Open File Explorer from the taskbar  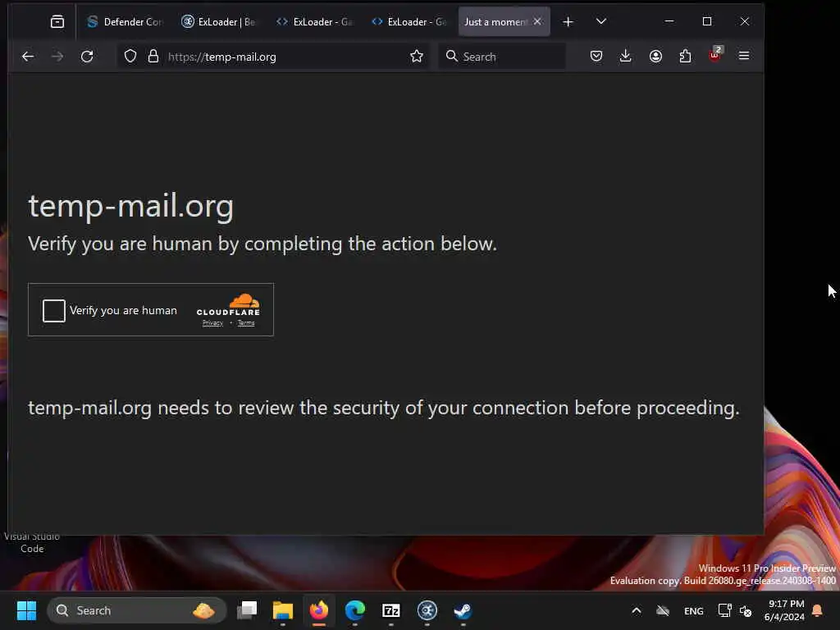coord(283,610)
